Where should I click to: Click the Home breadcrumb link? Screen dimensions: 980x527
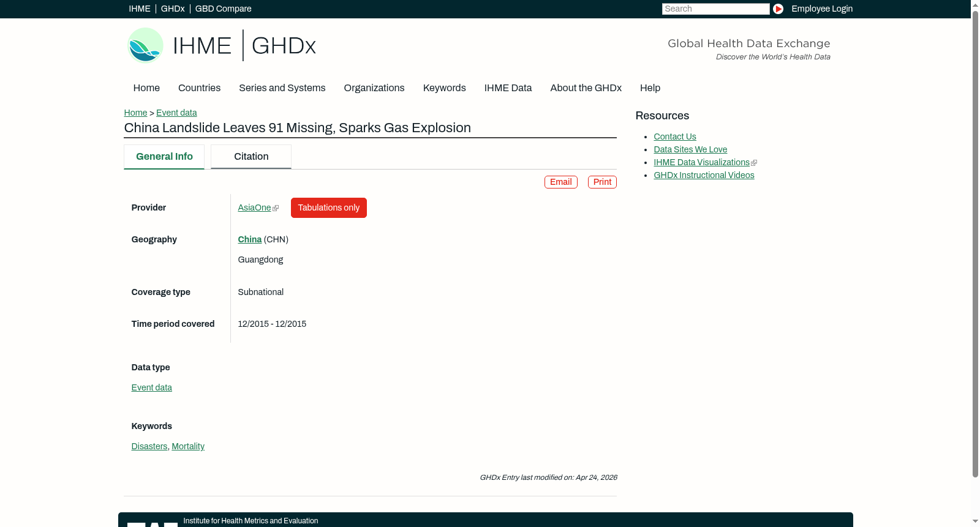pyautogui.click(x=135, y=113)
